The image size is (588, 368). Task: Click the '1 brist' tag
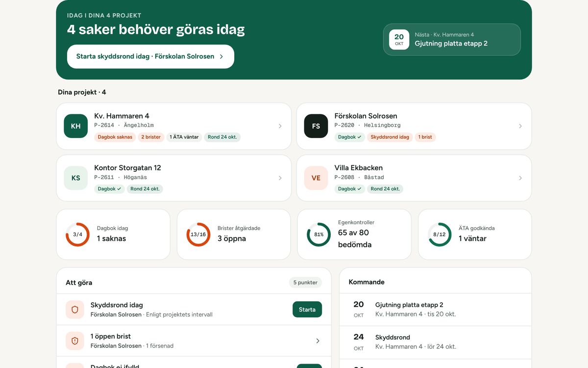point(425,137)
